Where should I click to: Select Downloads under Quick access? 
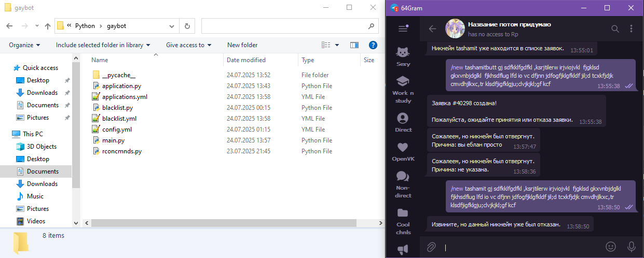pyautogui.click(x=42, y=93)
